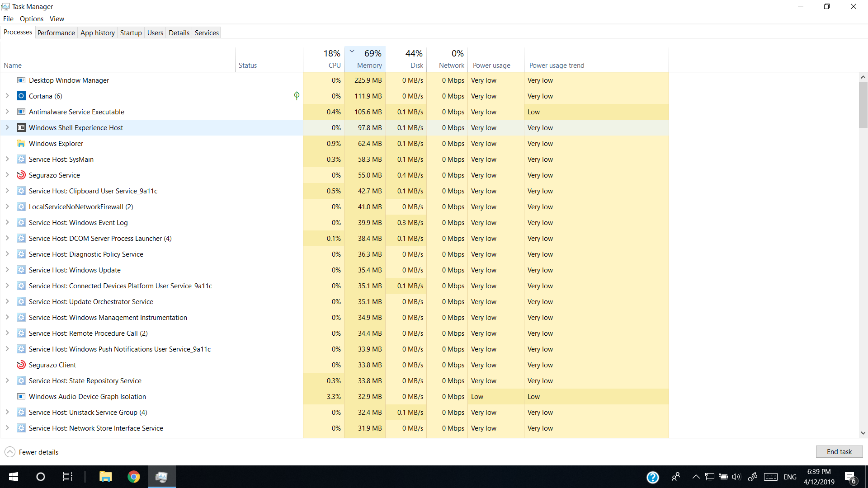Expand Service Host: Unistack Service Group (4)

7,412
